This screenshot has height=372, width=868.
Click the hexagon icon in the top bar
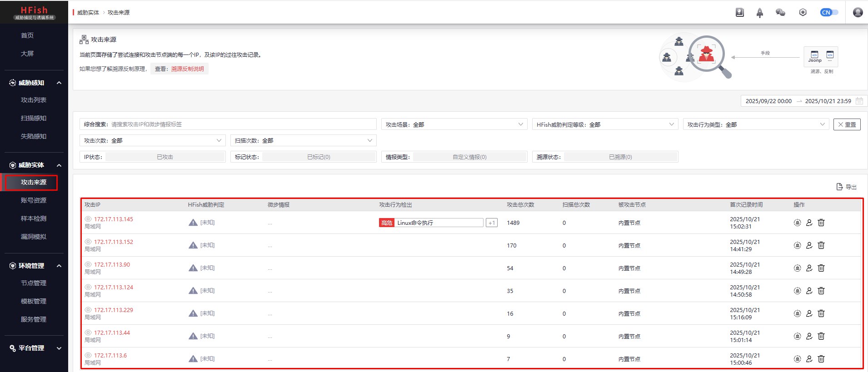point(803,13)
